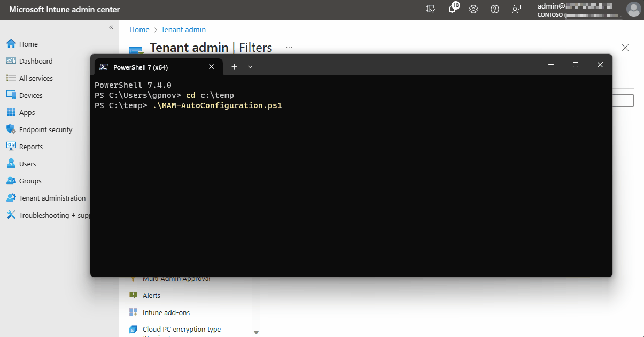The height and width of the screenshot is (337, 644).
Task: Open the notifications bell showing 18 alerts
Action: (452, 9)
